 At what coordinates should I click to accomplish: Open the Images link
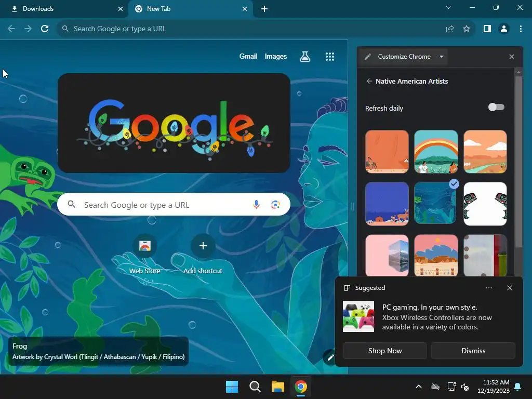click(275, 56)
